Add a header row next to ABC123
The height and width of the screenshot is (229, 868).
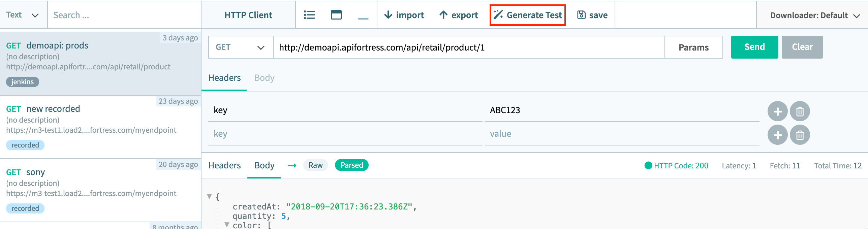click(x=777, y=111)
